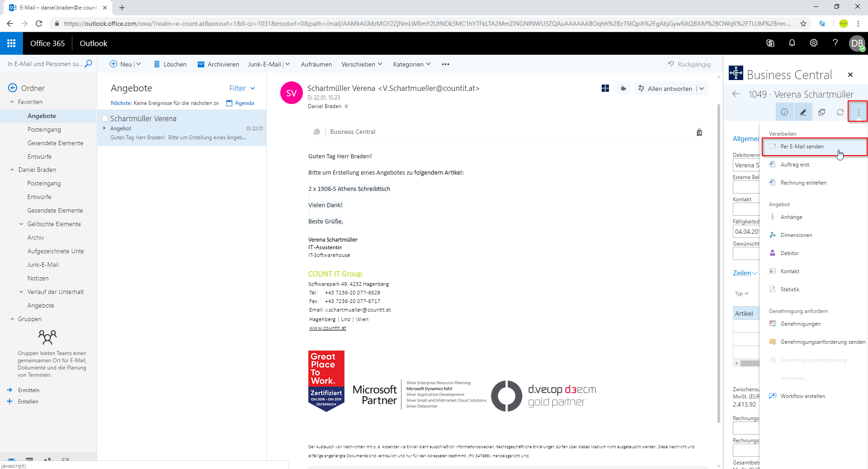Open a new browser tab
868x469 pixels.
point(122,8)
